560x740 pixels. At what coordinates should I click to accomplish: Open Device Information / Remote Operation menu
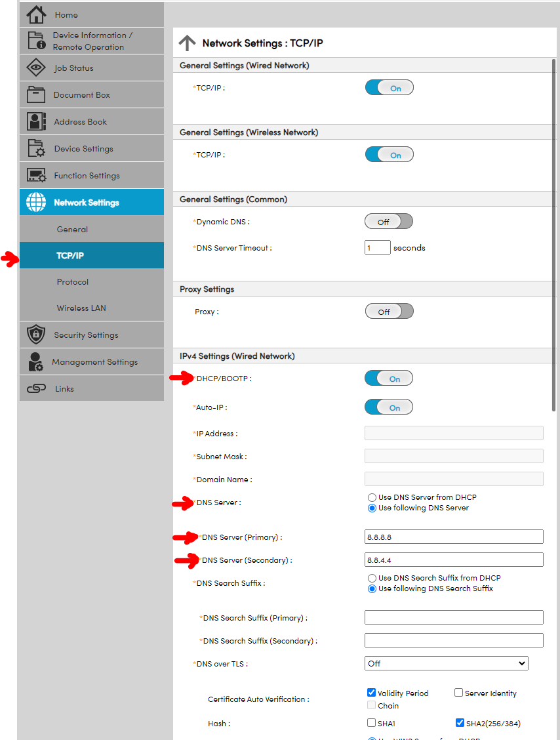[x=92, y=41]
